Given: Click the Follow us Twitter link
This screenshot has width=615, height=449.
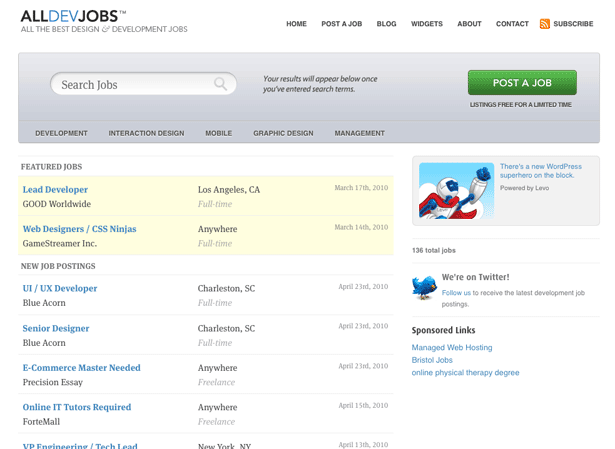Looking at the screenshot, I should (x=456, y=293).
